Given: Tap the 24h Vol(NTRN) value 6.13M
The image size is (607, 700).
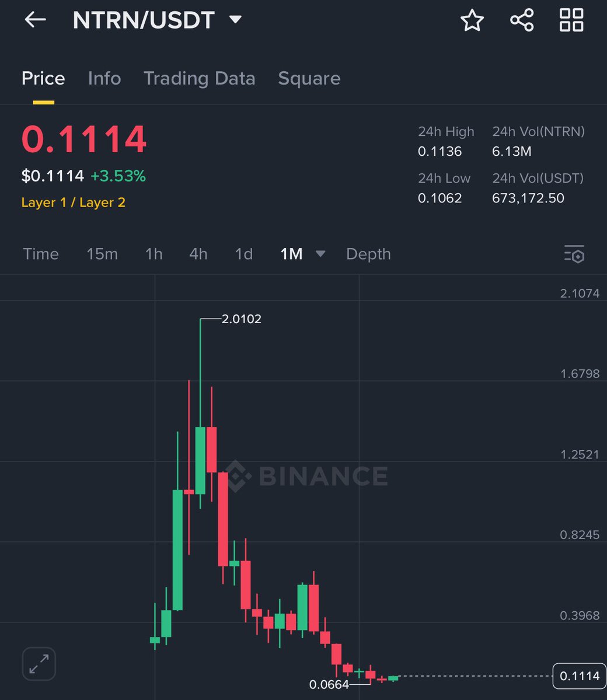Looking at the screenshot, I should coord(512,152).
